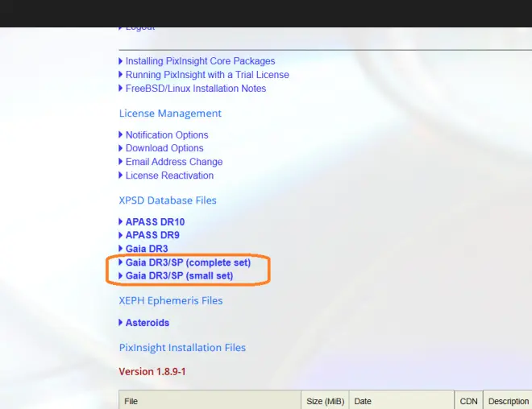Viewport: 532px width, 409px height.
Task: Click the XPSD Database Files heading
Action: [x=168, y=200]
